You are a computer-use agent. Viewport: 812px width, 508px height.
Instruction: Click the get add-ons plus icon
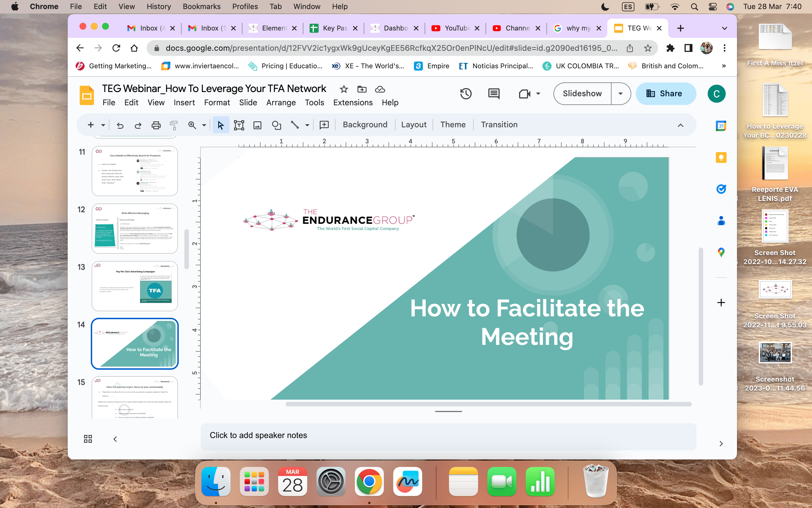[x=721, y=303]
